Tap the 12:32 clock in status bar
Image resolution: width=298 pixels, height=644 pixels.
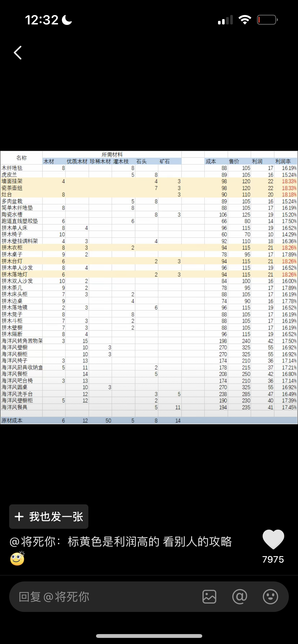click(42, 20)
